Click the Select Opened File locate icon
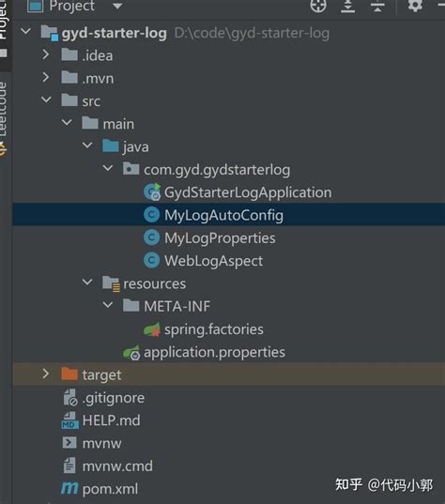This screenshot has height=504, width=445. pyautogui.click(x=318, y=6)
